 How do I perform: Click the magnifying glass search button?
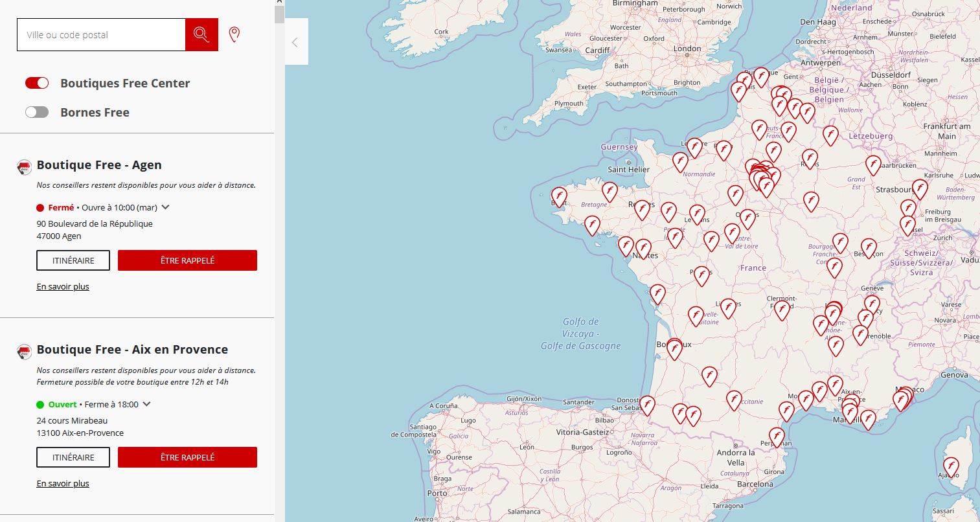201,35
